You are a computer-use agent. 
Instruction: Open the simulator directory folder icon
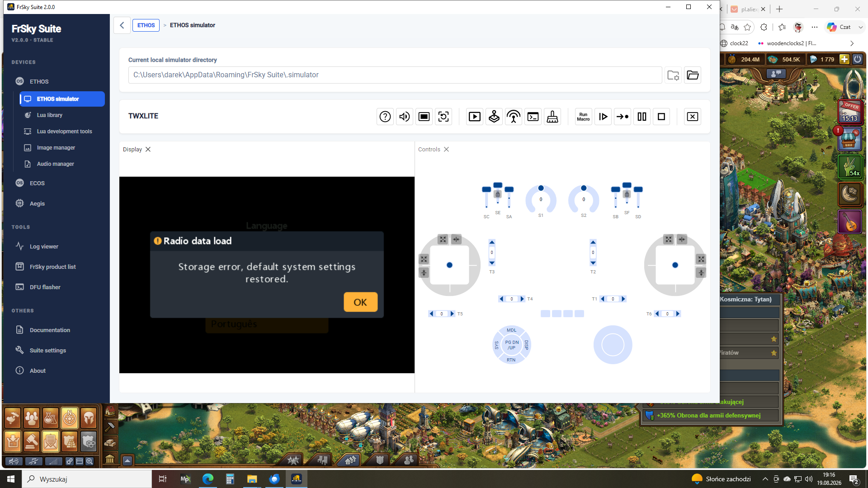(x=693, y=75)
